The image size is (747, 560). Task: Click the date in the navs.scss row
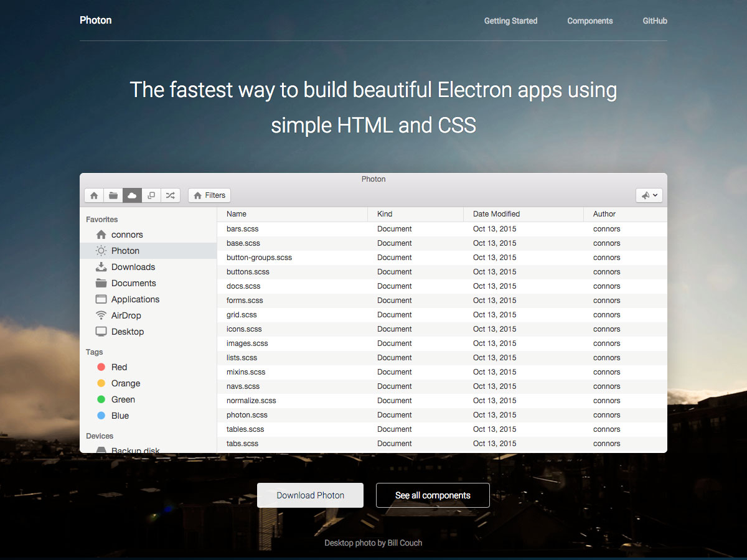pos(495,386)
